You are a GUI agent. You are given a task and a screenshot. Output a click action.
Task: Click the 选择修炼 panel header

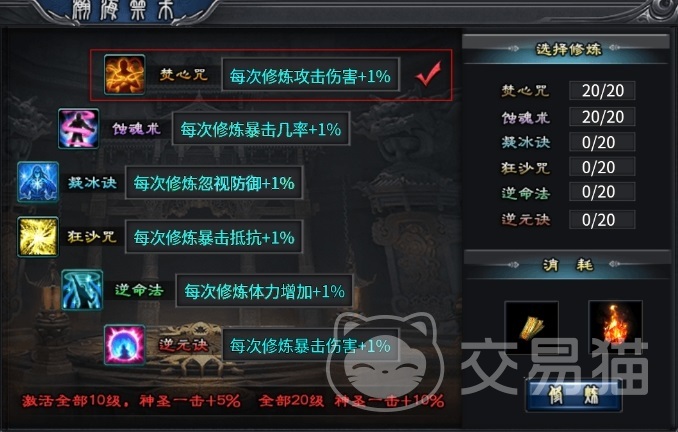[x=566, y=49]
